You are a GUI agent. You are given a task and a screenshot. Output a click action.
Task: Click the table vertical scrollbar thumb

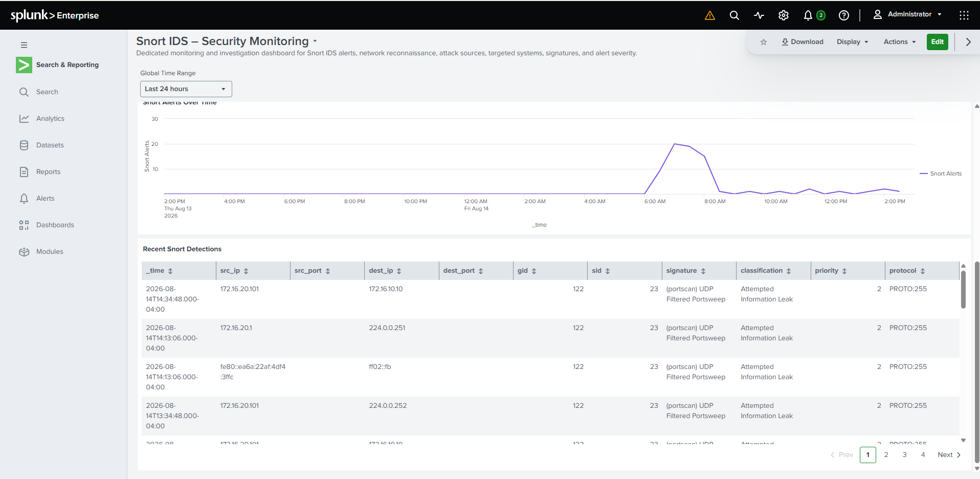pyautogui.click(x=963, y=290)
